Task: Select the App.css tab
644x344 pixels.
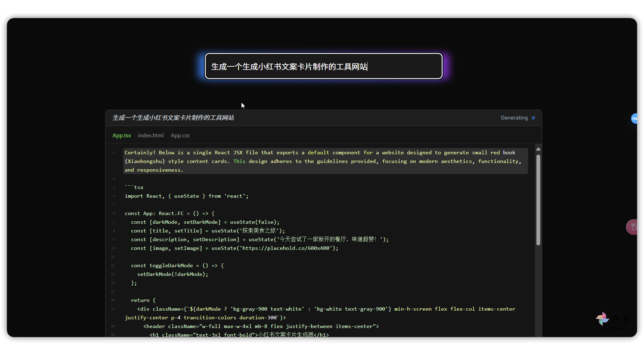Action: click(180, 136)
